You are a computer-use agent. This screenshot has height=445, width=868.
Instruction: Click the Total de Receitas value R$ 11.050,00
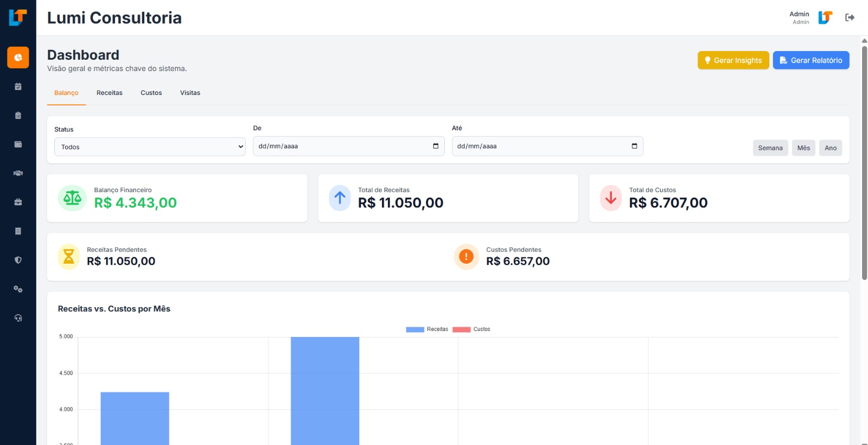401,203
